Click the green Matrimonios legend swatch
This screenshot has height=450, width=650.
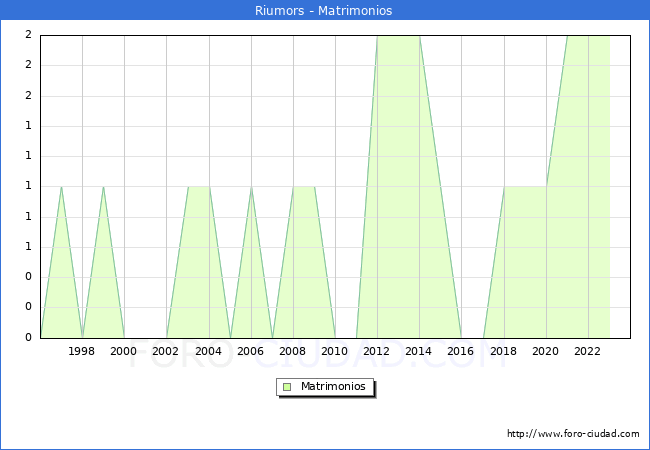(x=287, y=387)
